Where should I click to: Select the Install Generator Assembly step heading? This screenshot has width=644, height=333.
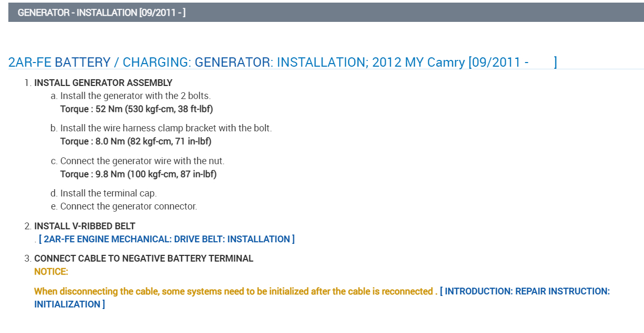pos(103,83)
